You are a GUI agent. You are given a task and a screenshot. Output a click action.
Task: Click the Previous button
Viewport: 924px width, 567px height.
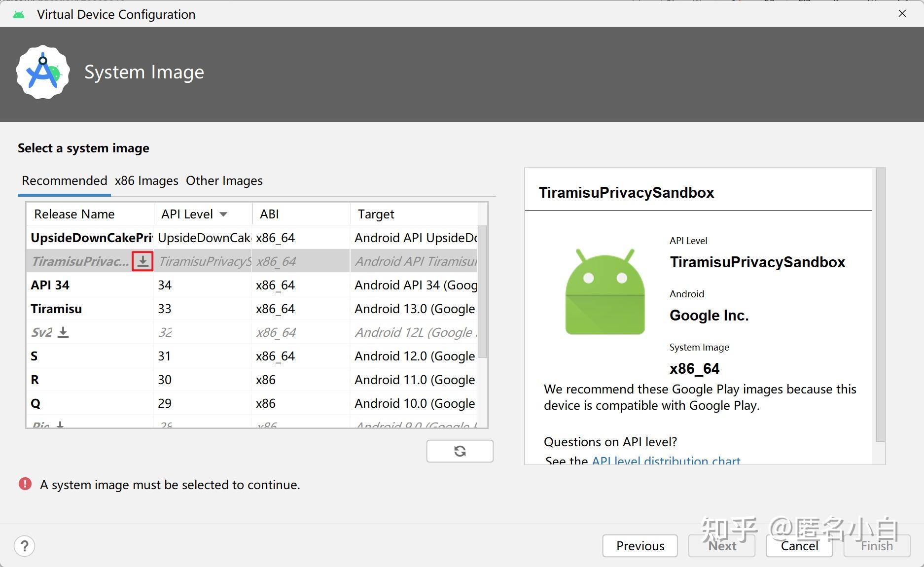click(640, 546)
